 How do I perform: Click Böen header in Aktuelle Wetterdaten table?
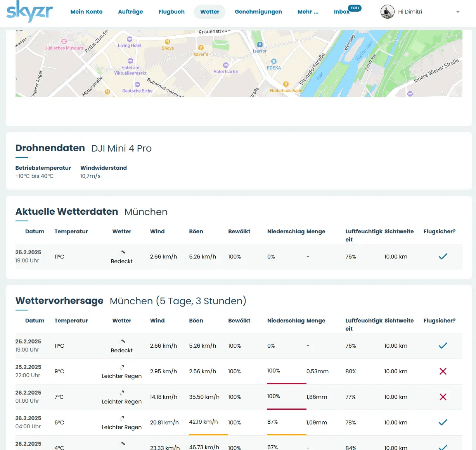coord(196,231)
